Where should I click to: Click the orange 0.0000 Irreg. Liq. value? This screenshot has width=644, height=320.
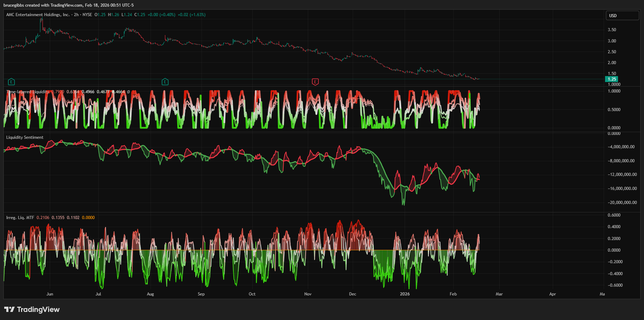(88, 218)
